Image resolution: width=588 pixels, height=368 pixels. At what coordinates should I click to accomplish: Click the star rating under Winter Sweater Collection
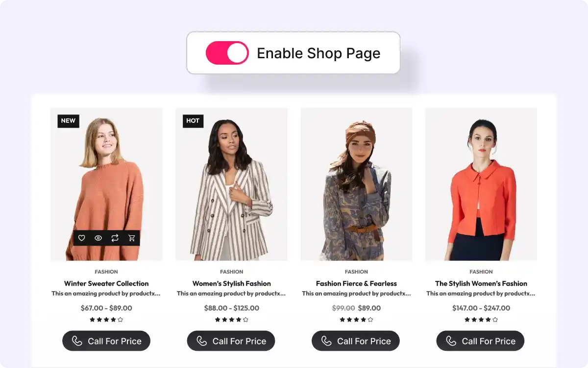point(106,320)
